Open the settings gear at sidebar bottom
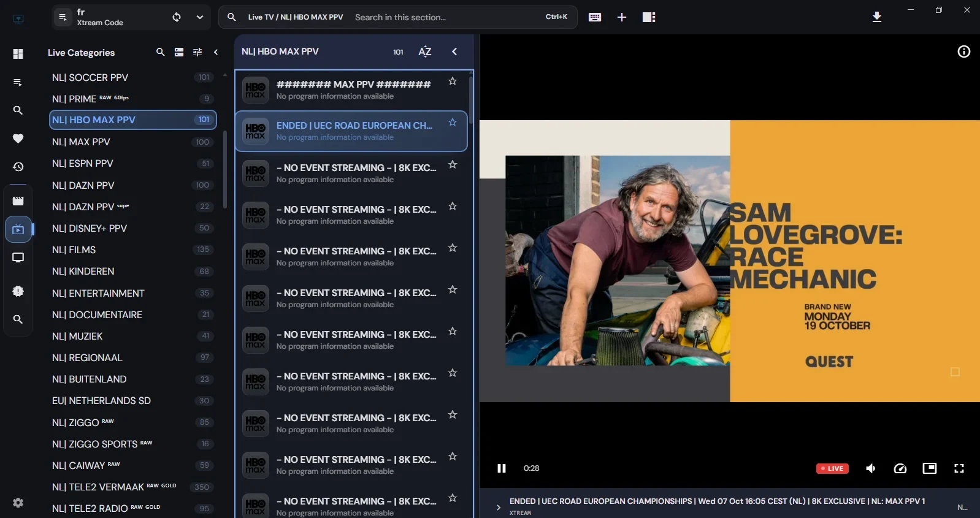 pos(18,503)
